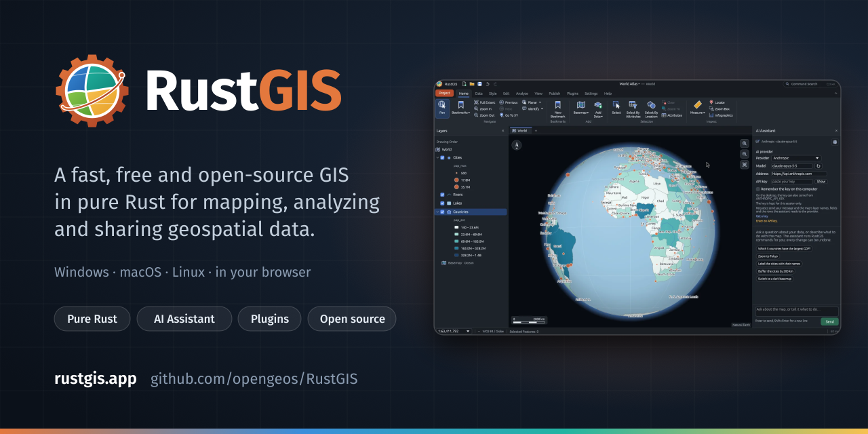Viewport: 868px width, 434px height.
Task: Collapse the ribbon with the chevron arrow
Action: [x=835, y=93]
